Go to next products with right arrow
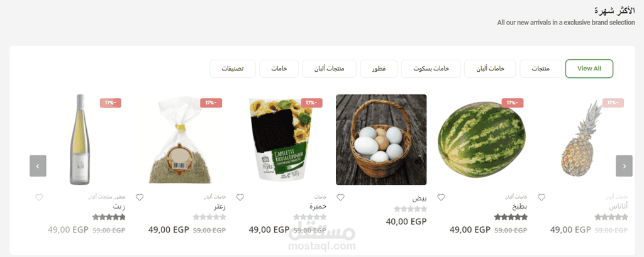Screen dimensions: 644x257 tap(624, 166)
